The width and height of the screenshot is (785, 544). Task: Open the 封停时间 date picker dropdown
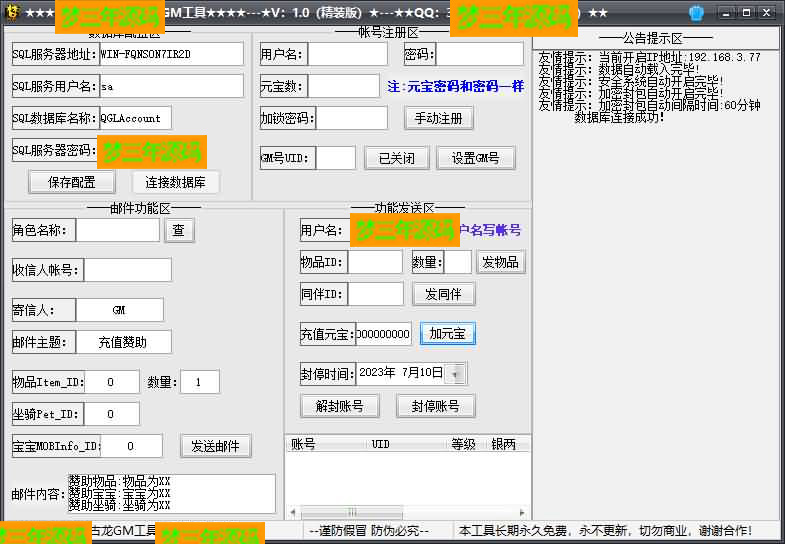[455, 373]
